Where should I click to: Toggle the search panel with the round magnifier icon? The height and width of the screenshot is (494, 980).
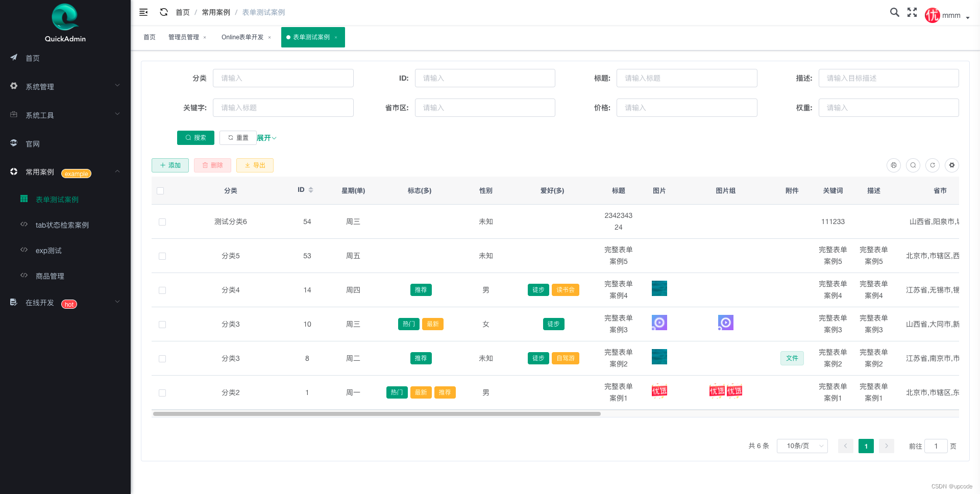point(913,165)
